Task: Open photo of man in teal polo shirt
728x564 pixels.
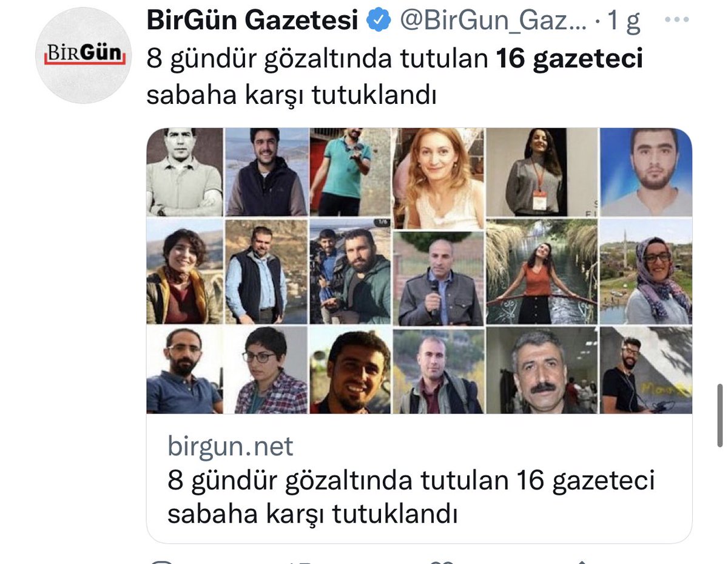Action: 350,172
